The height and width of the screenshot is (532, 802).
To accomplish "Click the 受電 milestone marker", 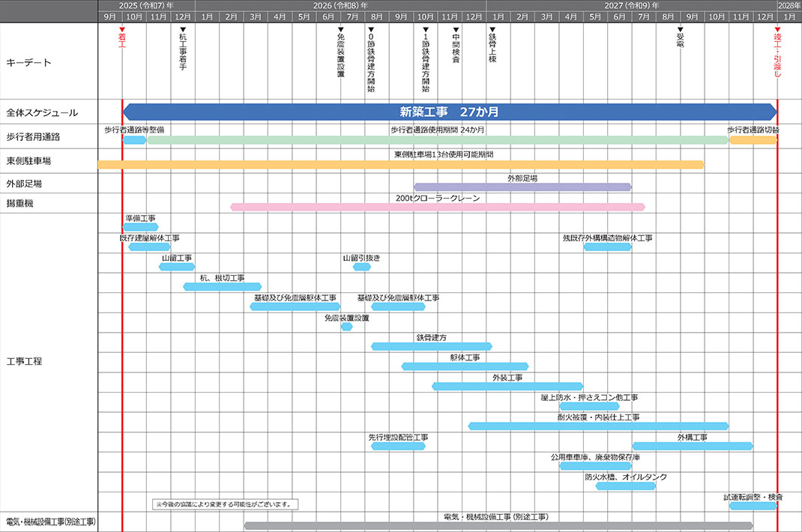I will click(680, 39).
